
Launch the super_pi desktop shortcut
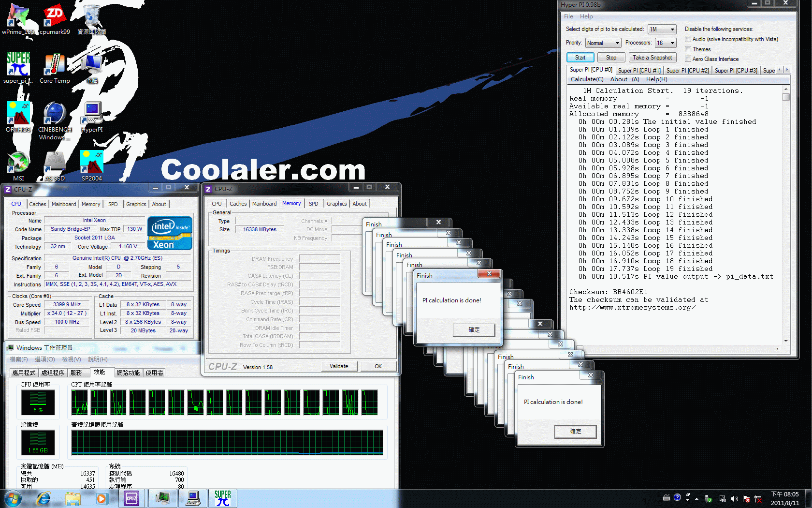coord(18,68)
